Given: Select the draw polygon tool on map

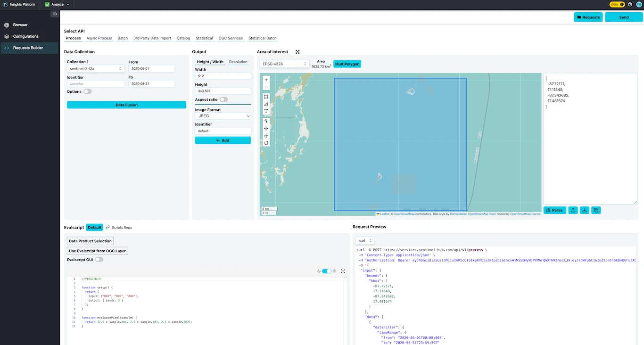Looking at the screenshot, I should click(266, 104).
